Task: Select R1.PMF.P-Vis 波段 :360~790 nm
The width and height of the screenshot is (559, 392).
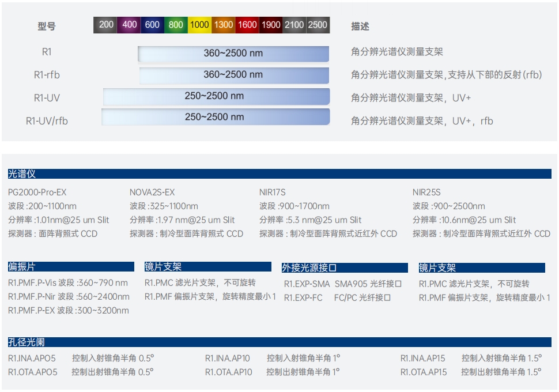Action: click(68, 283)
